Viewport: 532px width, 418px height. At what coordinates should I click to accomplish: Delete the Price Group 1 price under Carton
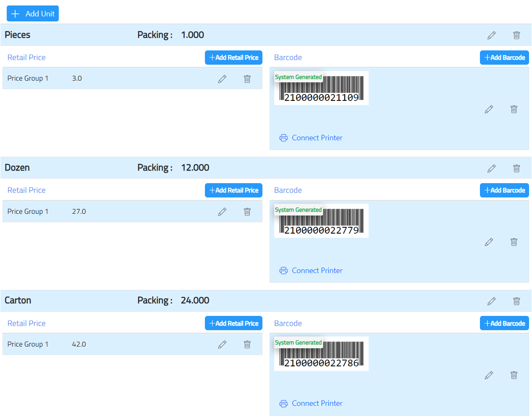[247, 344]
